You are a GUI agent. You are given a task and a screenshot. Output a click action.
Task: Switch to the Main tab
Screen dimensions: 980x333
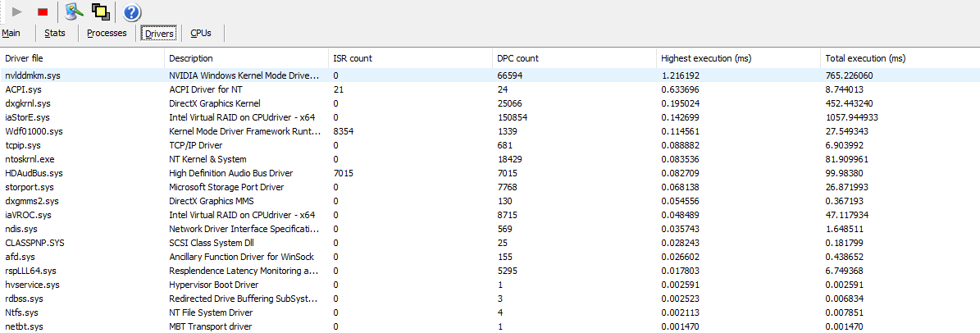coord(11,34)
